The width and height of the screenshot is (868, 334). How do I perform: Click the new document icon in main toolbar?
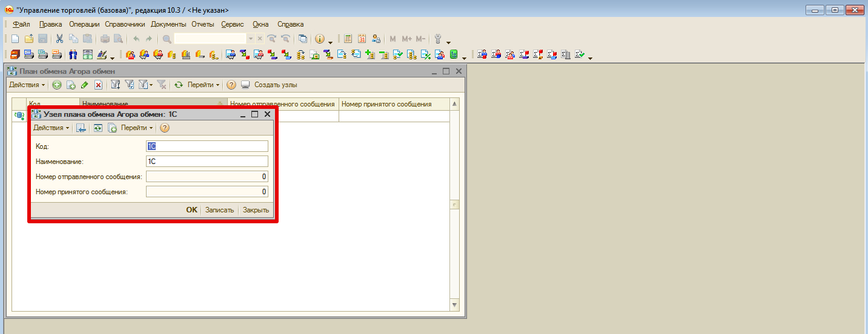pyautogui.click(x=15, y=39)
